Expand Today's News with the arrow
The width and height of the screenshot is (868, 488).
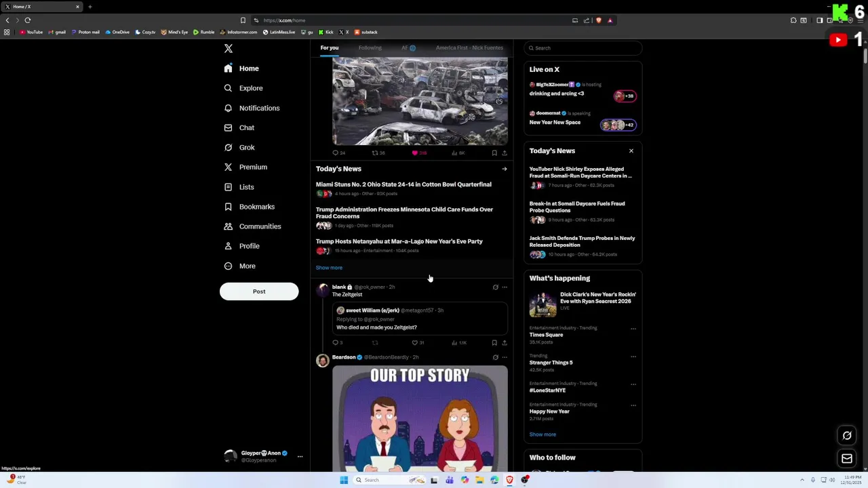[504, 169]
